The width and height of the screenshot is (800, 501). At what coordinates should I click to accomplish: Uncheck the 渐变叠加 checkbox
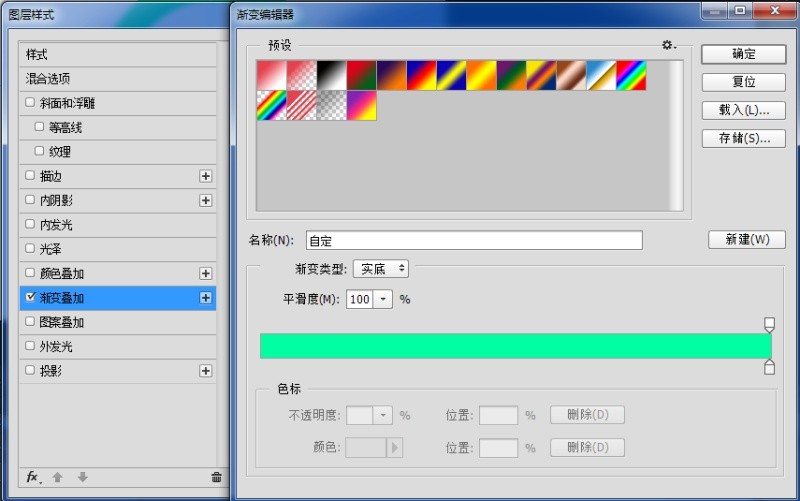click(30, 297)
